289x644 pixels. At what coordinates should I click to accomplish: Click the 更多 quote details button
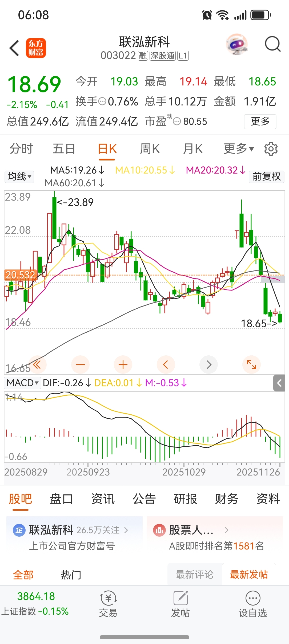click(x=260, y=121)
